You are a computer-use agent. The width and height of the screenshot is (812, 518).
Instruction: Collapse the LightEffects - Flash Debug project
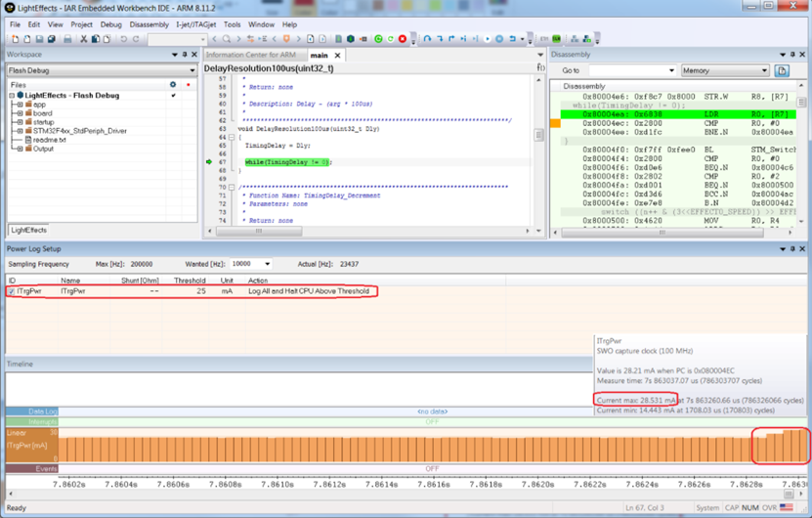pyautogui.click(x=12, y=96)
